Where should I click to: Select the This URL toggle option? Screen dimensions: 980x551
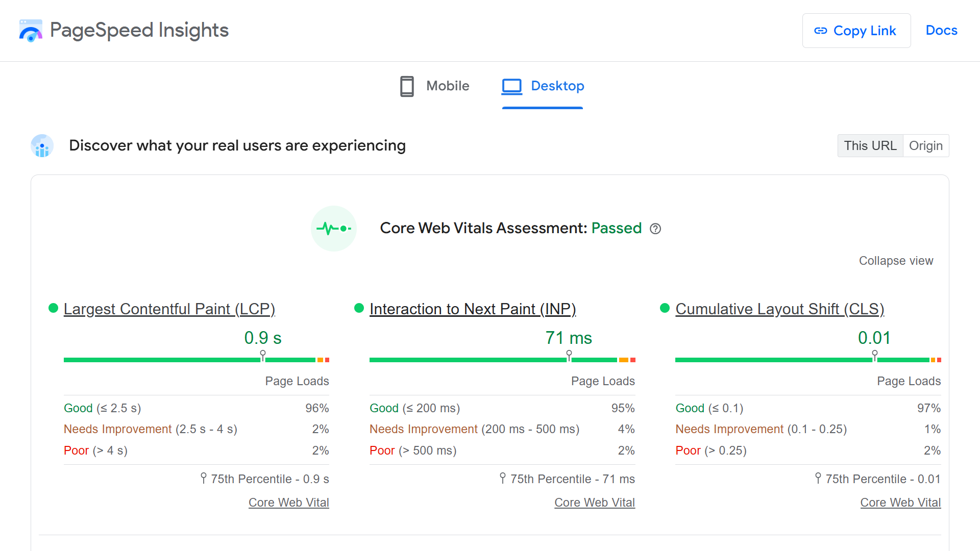(870, 146)
